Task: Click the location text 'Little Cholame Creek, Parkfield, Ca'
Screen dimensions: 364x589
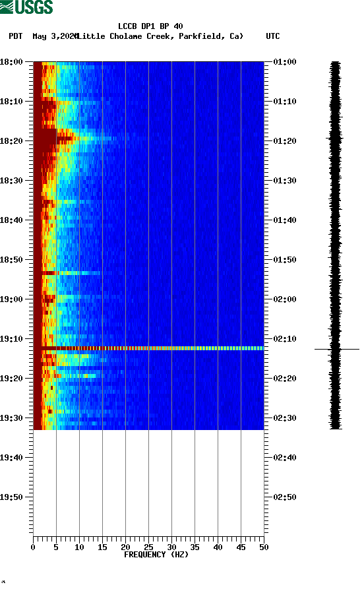Action: pos(160,36)
